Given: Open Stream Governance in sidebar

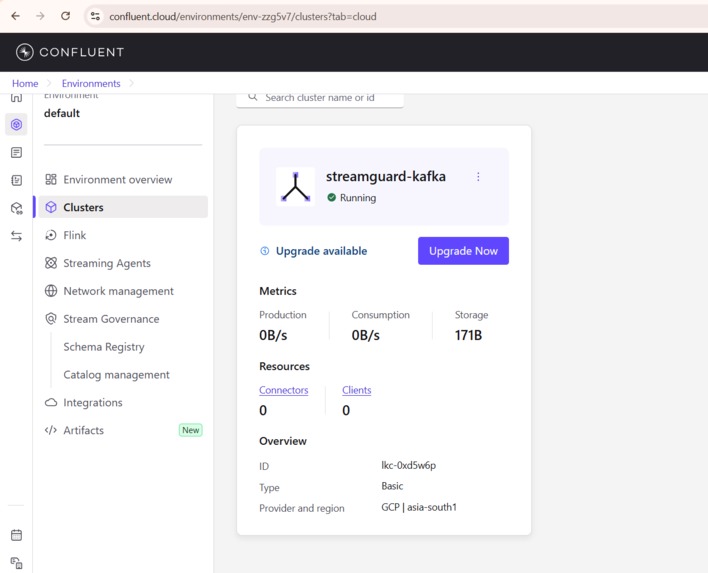Looking at the screenshot, I should click(x=123, y=319).
